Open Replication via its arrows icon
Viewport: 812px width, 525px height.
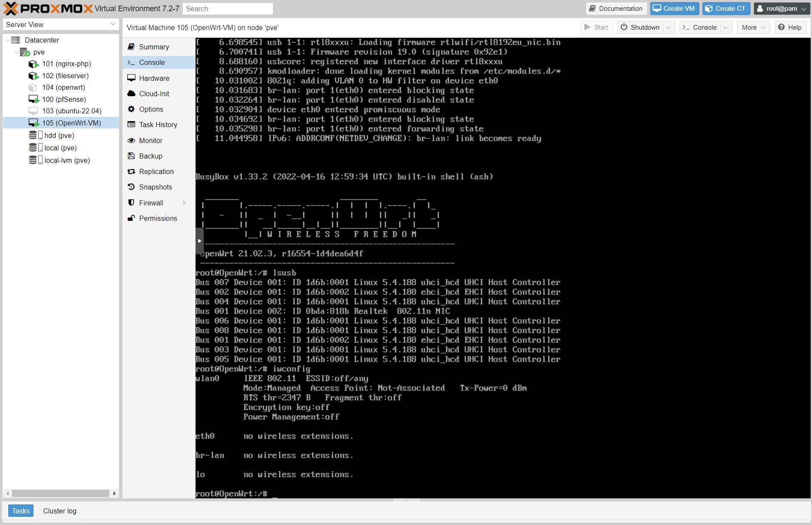(x=131, y=171)
